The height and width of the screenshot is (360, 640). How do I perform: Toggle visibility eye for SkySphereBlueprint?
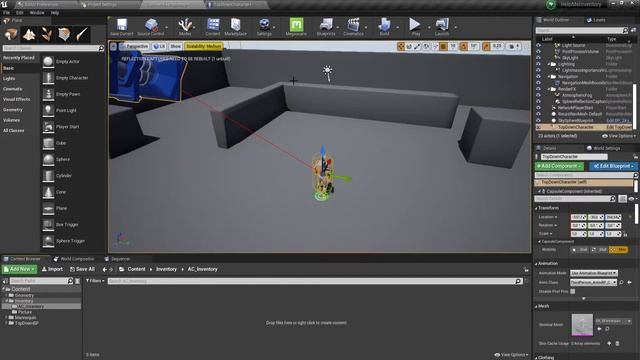[538, 120]
